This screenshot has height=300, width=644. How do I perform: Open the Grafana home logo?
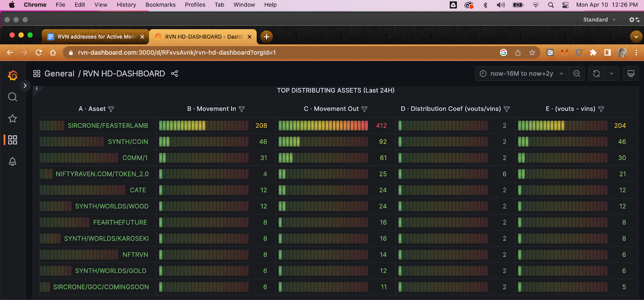(13, 75)
